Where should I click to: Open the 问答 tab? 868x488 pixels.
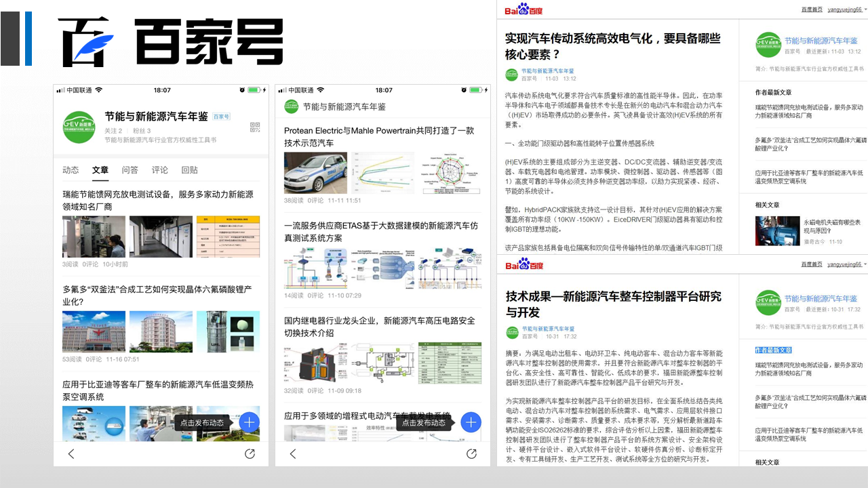pos(130,170)
